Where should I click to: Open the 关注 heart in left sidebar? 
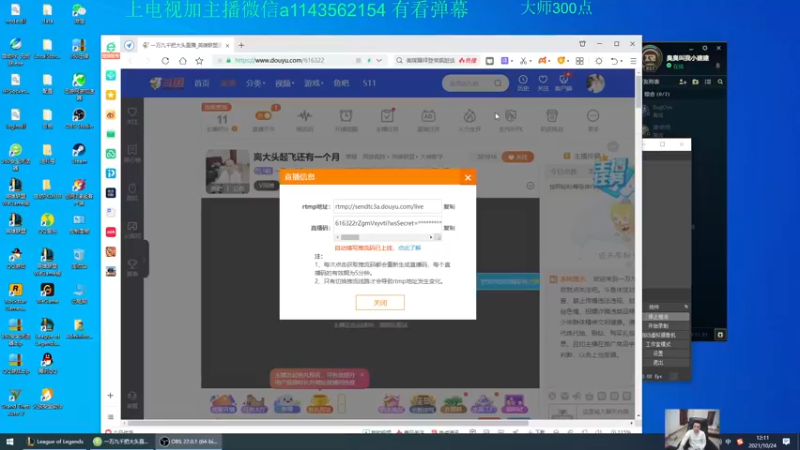(132, 115)
